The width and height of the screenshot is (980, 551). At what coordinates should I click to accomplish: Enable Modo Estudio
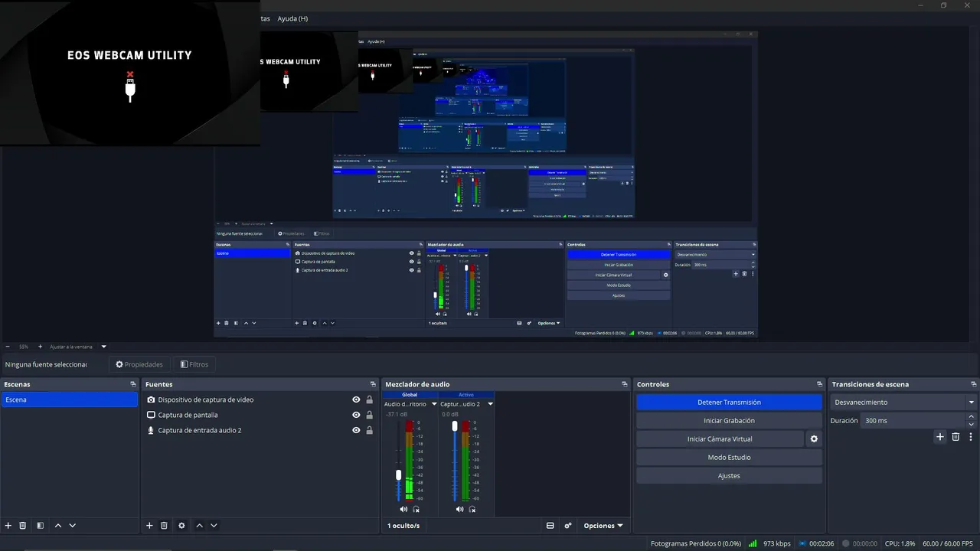pyautogui.click(x=729, y=458)
